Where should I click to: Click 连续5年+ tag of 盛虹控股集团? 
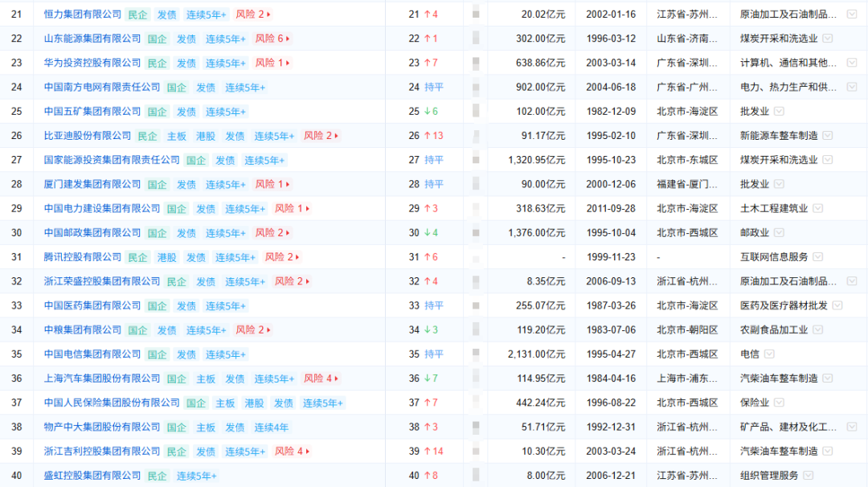(197, 476)
